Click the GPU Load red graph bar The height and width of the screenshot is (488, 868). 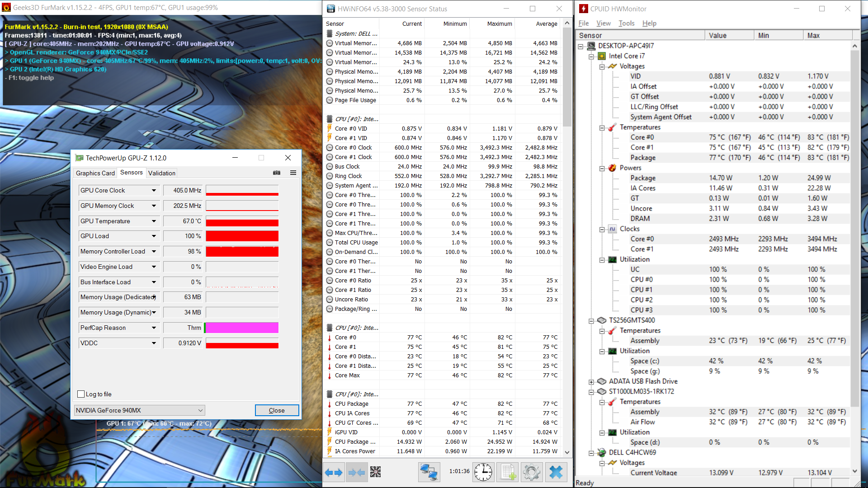tap(242, 236)
